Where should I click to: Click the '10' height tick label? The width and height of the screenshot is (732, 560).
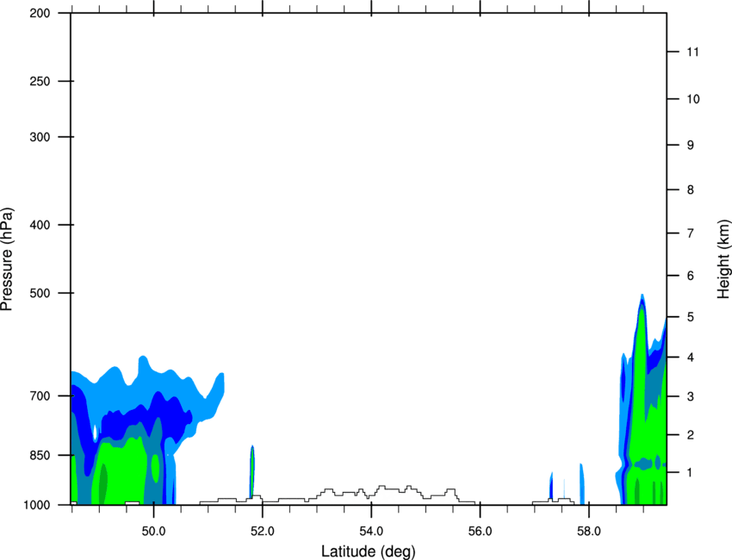coord(692,99)
